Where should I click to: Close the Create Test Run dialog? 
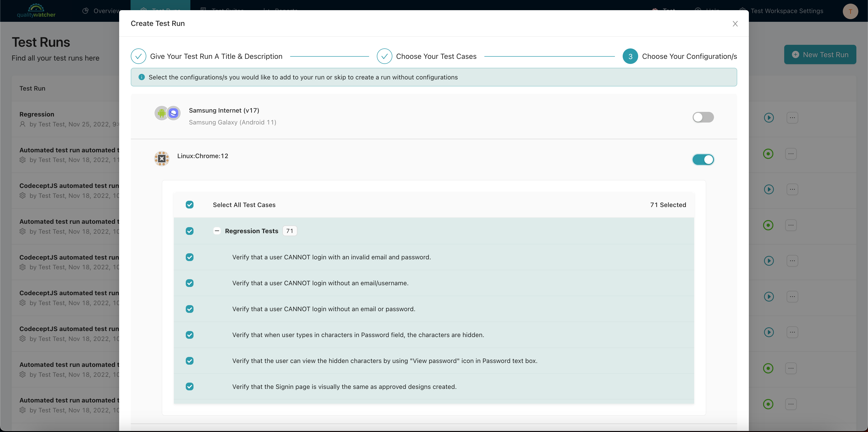(735, 23)
